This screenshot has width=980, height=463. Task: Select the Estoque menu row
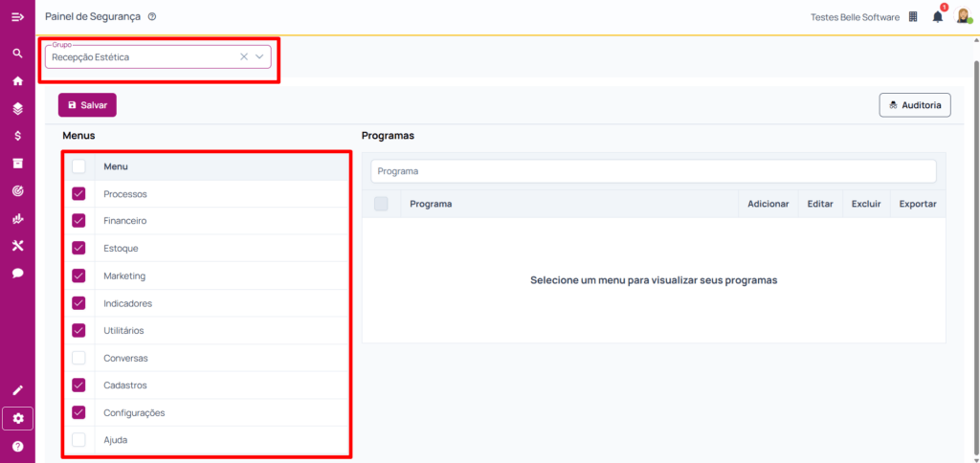(121, 249)
